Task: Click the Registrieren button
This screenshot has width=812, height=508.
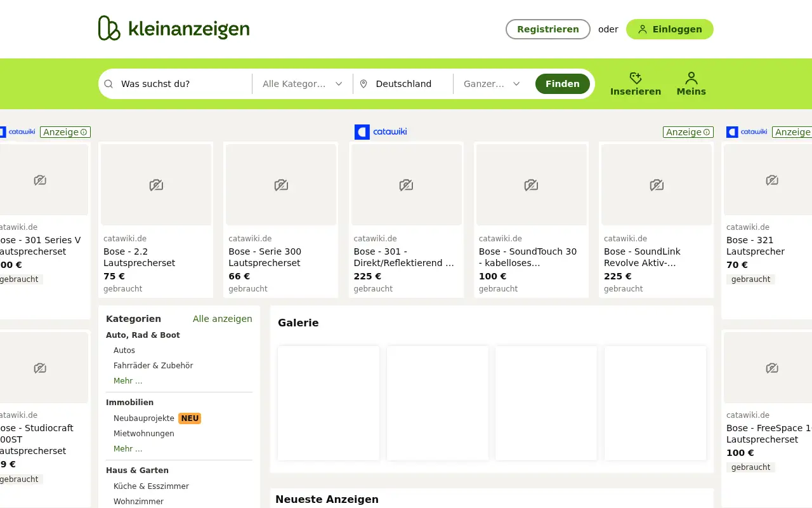Action: click(548, 29)
